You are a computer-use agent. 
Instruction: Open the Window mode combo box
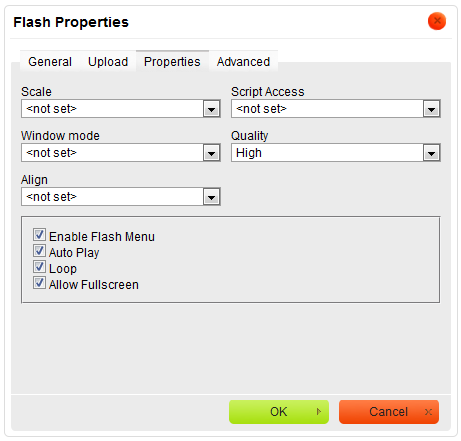click(x=121, y=153)
